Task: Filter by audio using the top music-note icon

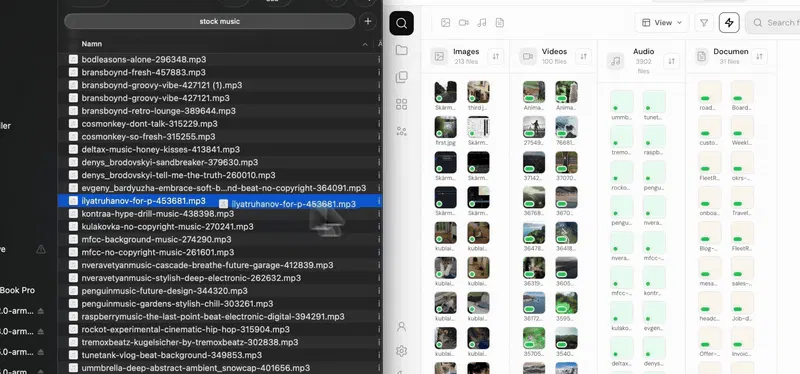Action: pyautogui.click(x=482, y=22)
